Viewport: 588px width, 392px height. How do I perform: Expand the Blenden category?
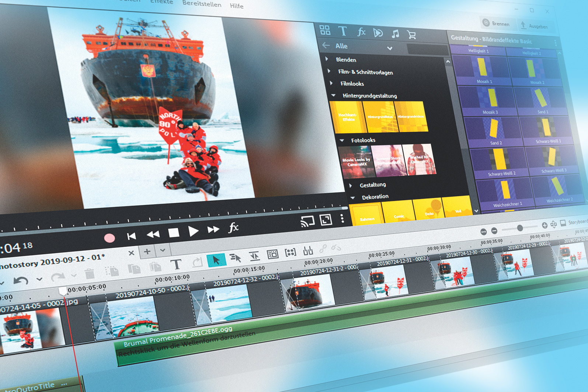click(x=327, y=59)
